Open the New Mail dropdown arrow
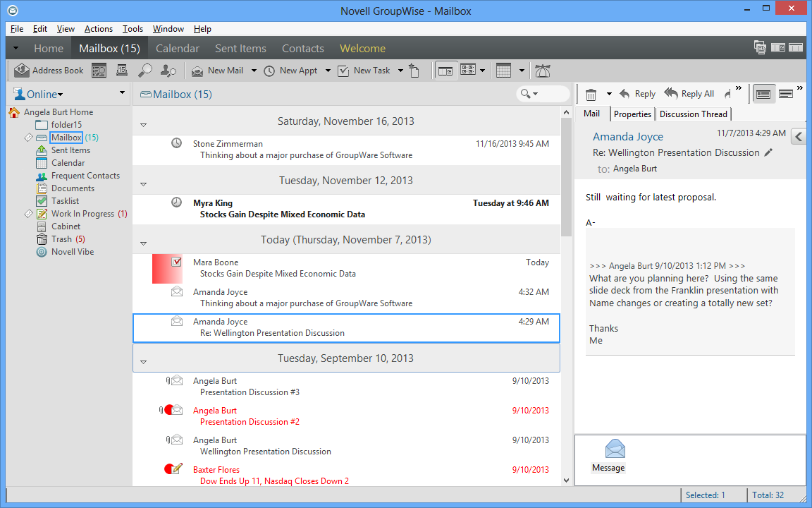Viewport: 812px width, 508px height. point(254,71)
